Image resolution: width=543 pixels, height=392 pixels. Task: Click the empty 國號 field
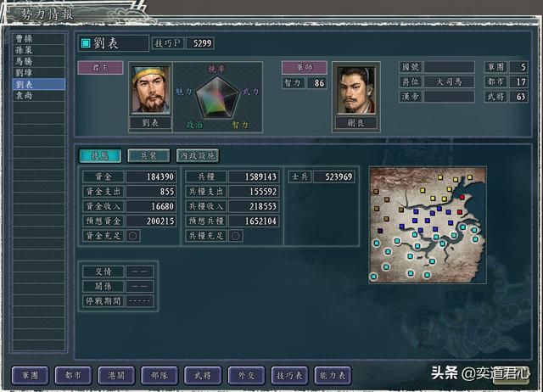pyautogui.click(x=449, y=67)
